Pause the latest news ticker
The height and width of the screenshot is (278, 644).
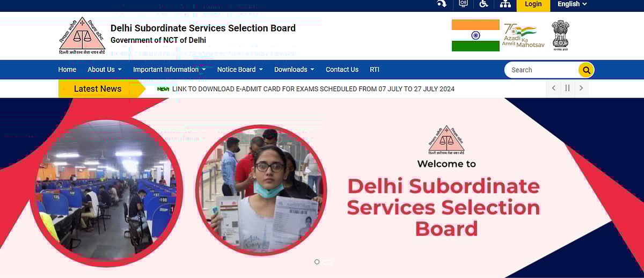[x=567, y=88]
